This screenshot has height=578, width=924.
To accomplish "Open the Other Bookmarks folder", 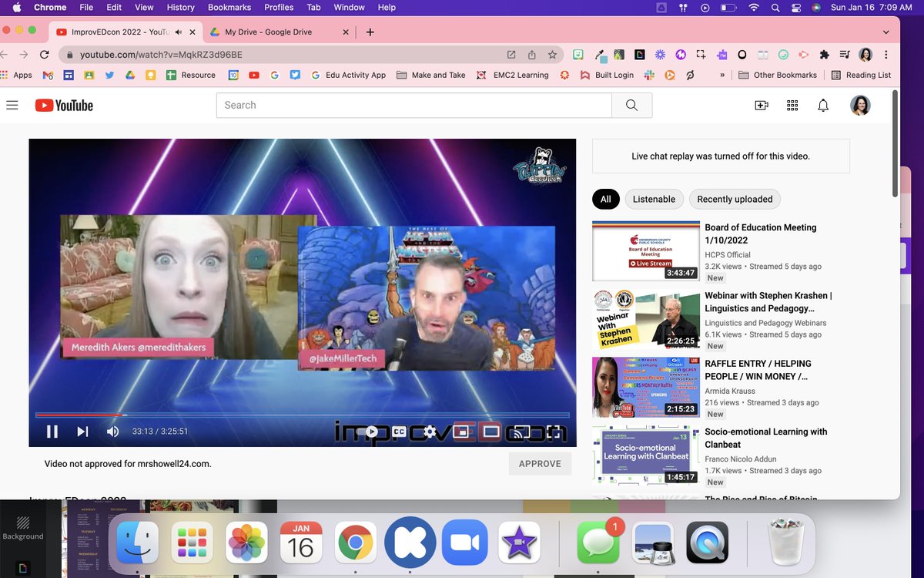I will click(x=777, y=75).
